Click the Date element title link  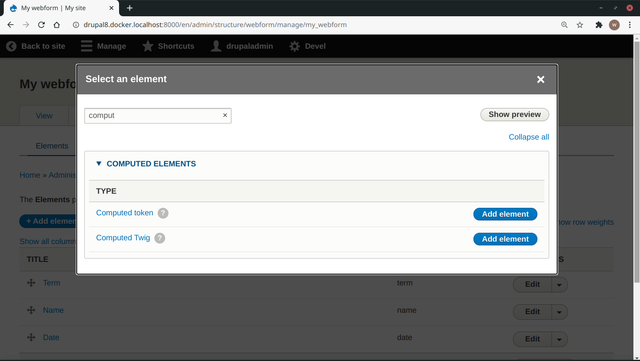tap(51, 337)
